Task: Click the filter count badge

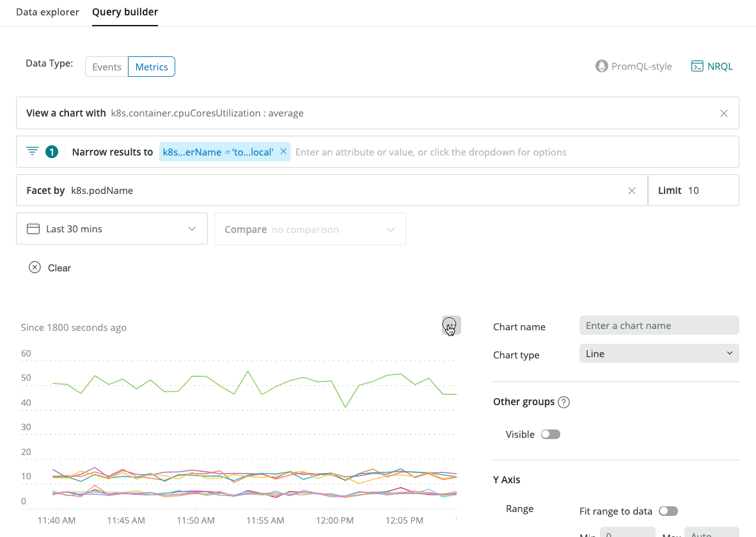Action: (x=52, y=152)
